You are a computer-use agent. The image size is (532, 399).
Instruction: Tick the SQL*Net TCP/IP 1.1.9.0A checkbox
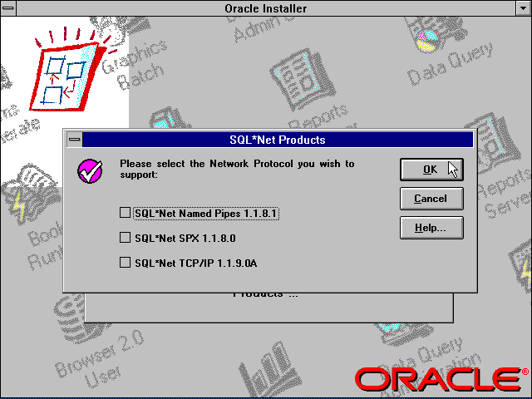[126, 263]
